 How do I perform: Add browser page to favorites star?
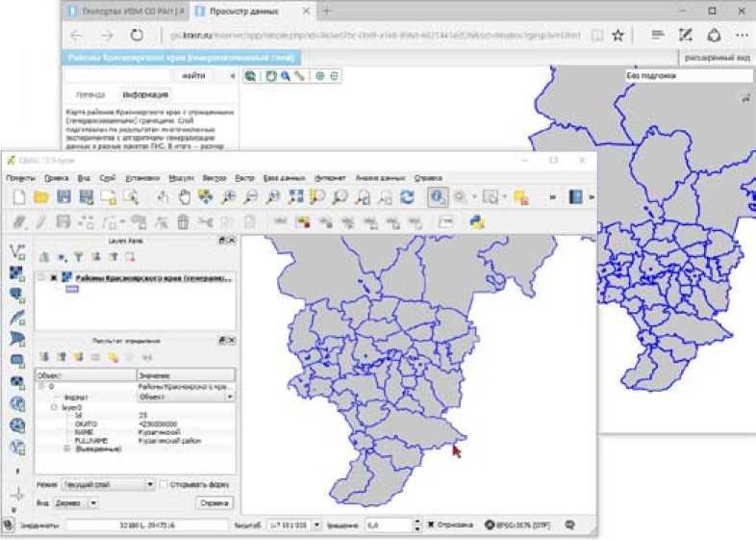pos(618,35)
